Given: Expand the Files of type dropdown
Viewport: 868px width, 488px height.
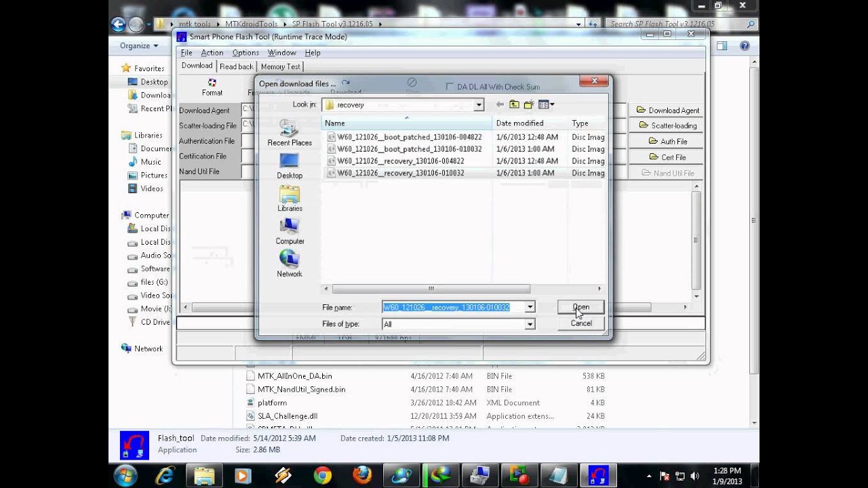Looking at the screenshot, I should coord(530,324).
